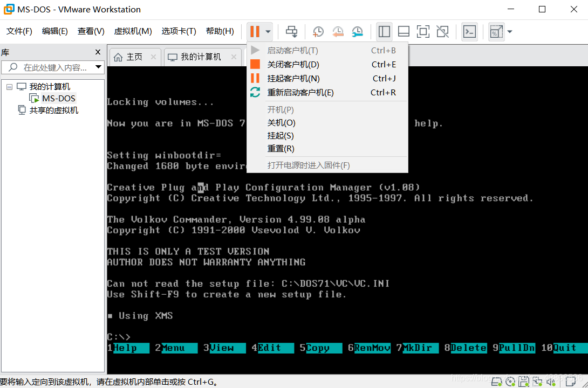
Task: Open the 选项卡(T) menu
Action: 179,31
